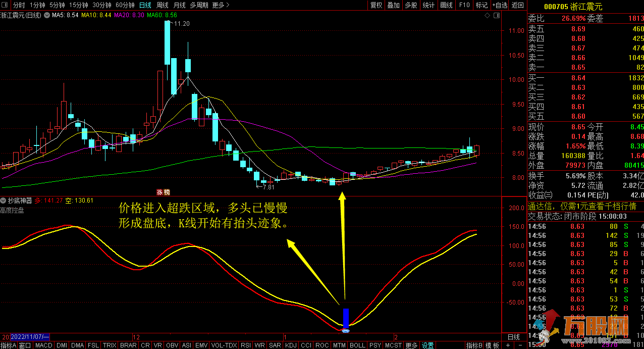Switch indicator to MCST
Image resolution: width=644 pixels, height=349 pixels.
393,345
